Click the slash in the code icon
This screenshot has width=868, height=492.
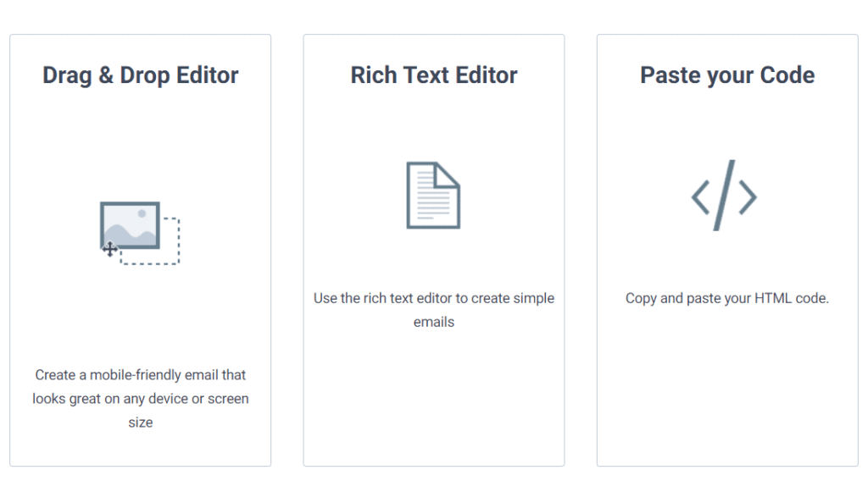[724, 195]
